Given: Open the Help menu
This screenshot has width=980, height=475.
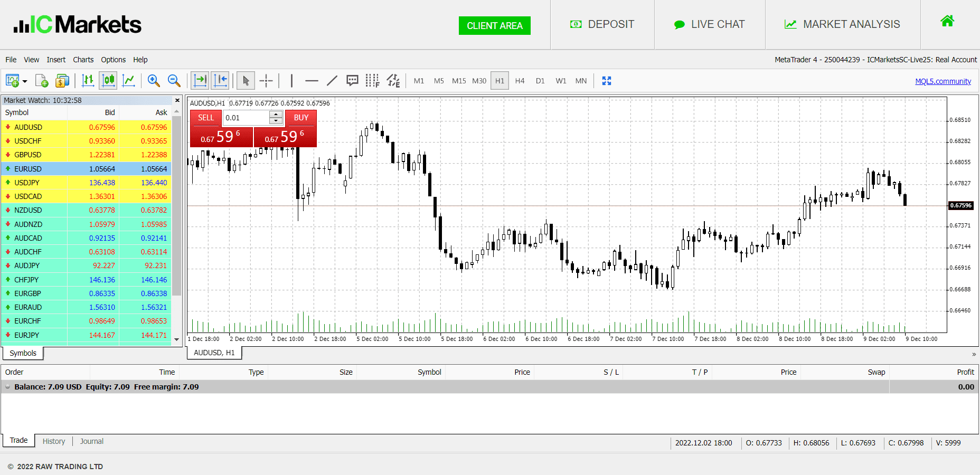Looking at the screenshot, I should coord(140,60).
